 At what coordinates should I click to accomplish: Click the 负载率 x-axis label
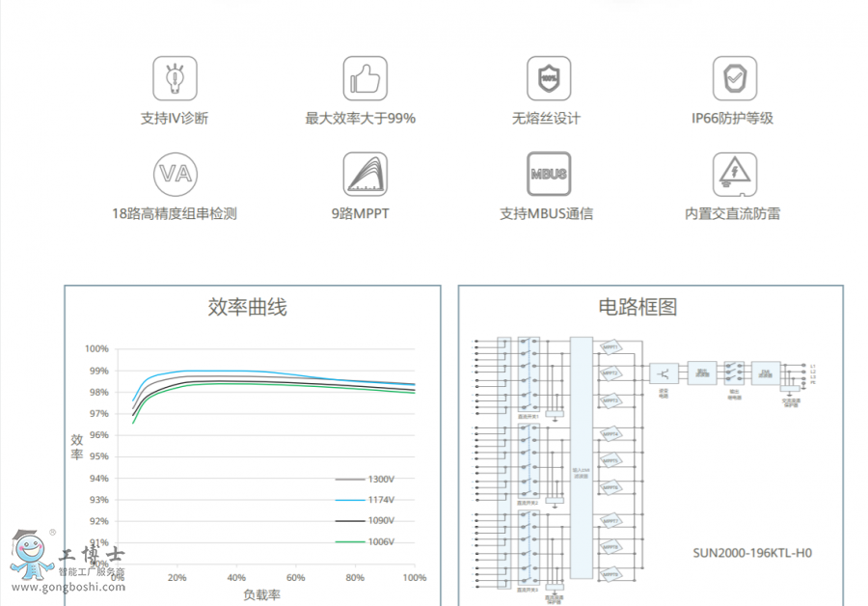click(261, 594)
